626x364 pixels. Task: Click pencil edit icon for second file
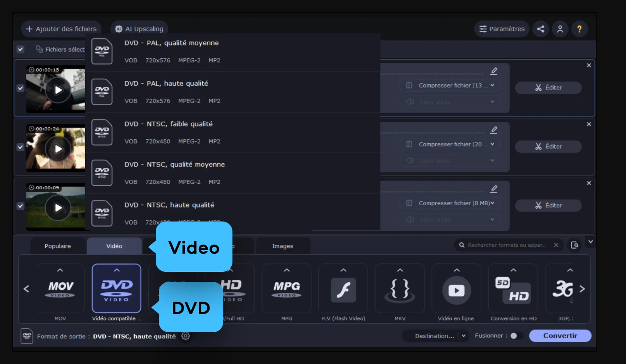pyautogui.click(x=494, y=130)
